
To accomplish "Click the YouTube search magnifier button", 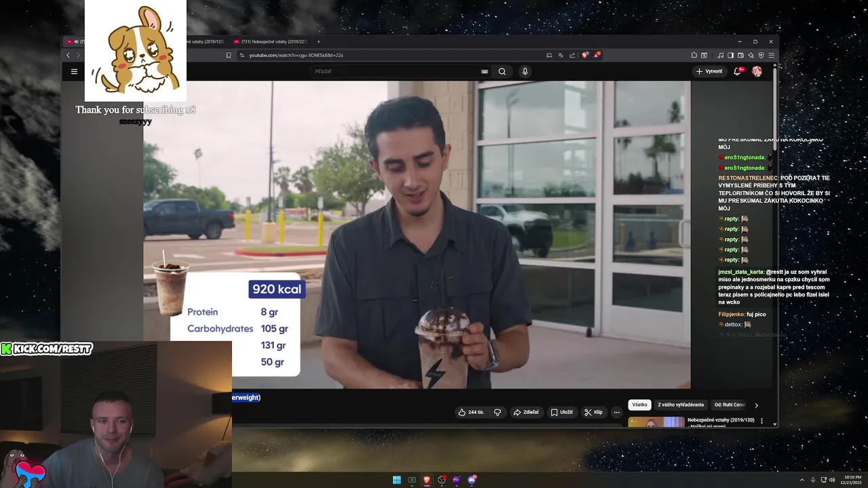I will [x=502, y=71].
